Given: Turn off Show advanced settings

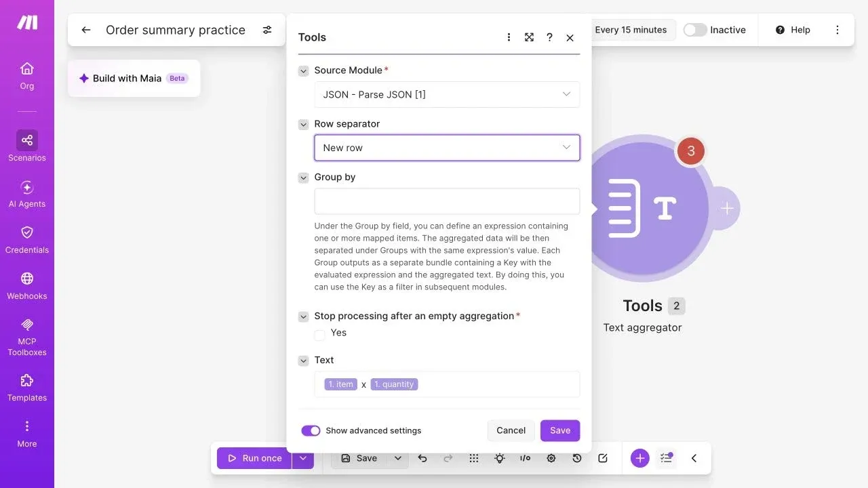Looking at the screenshot, I should point(311,430).
